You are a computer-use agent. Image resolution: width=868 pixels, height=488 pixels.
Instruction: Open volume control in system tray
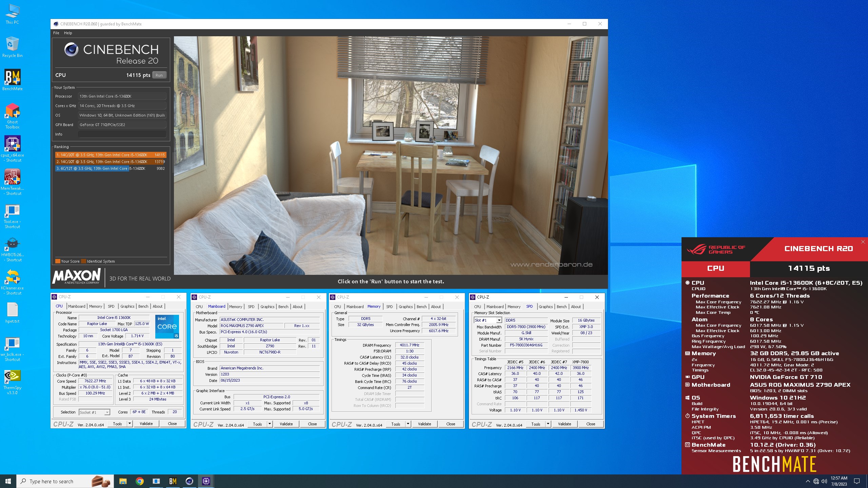(x=824, y=481)
